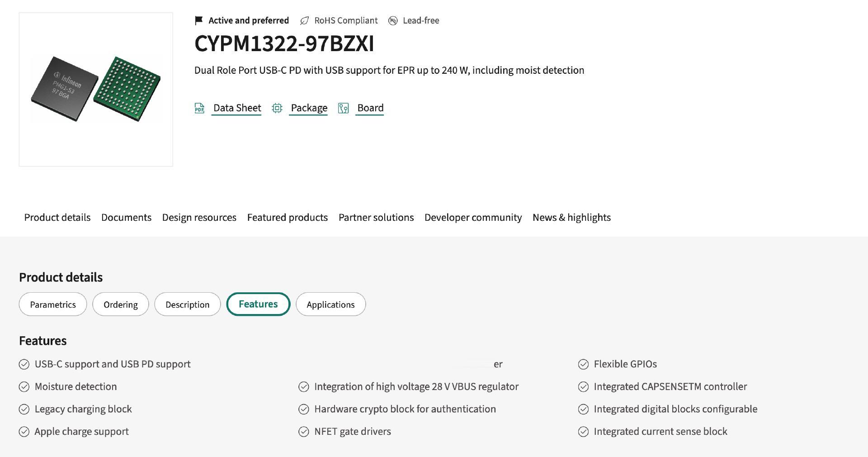868x457 pixels.
Task: Select the Parametrics pill tab
Action: [x=53, y=305]
